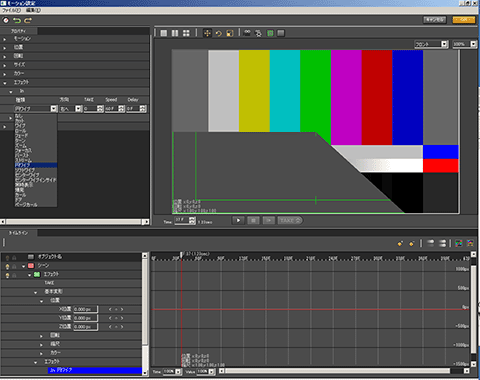The image size is (480, 380).
Task: Click the cancel button beside OK
Action: pos(435,20)
